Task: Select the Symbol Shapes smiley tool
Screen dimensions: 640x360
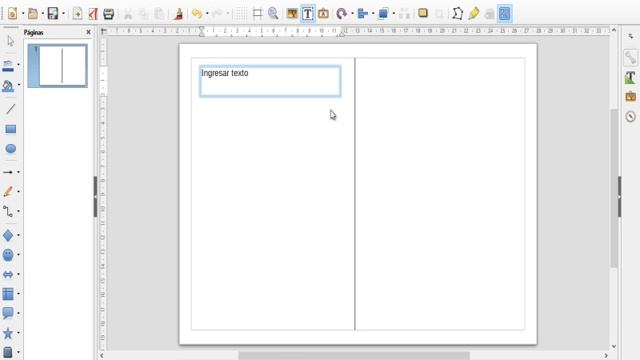Action: click(x=8, y=255)
